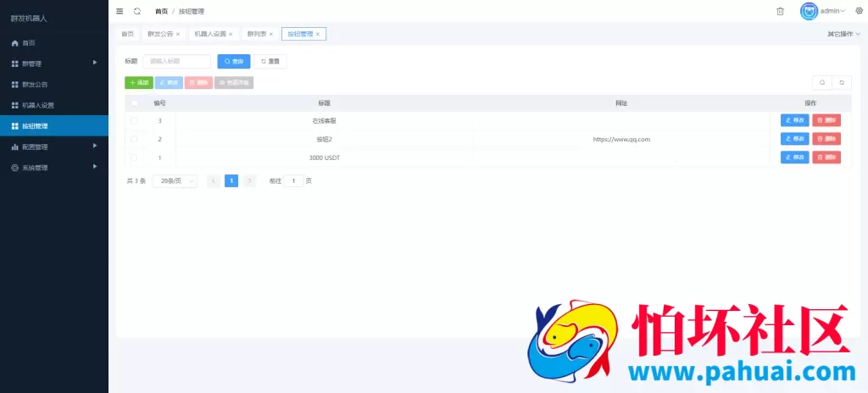Collapse the sidebar with the hamburger icon
Image resolution: width=868 pixels, height=393 pixels.
[x=120, y=11]
